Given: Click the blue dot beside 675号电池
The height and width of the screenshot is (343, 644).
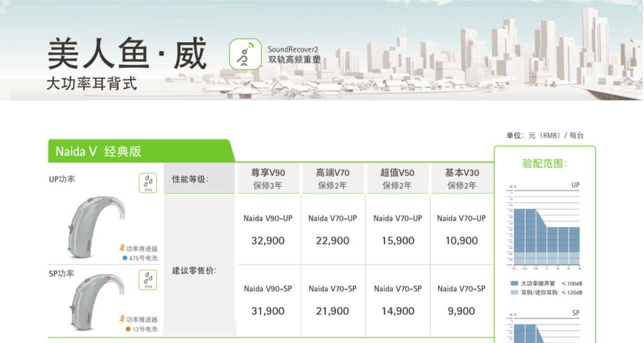Looking at the screenshot, I should pyautogui.click(x=124, y=258).
